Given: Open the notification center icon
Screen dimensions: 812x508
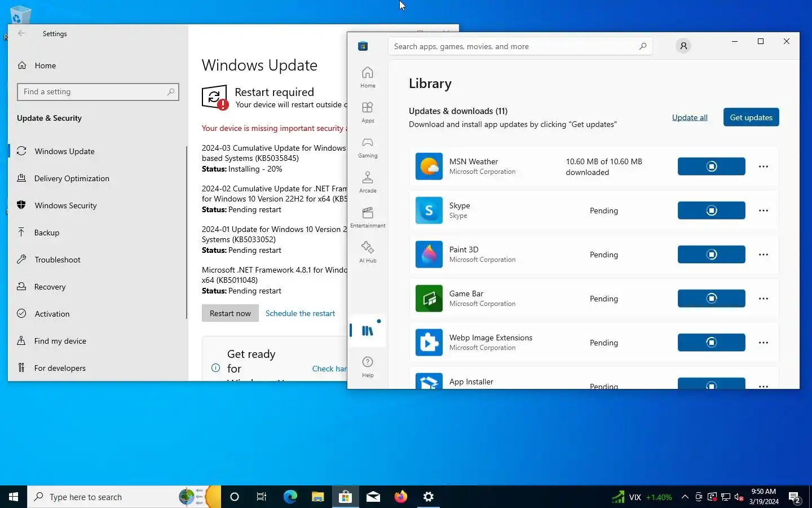Looking at the screenshot, I should pyautogui.click(x=795, y=497).
